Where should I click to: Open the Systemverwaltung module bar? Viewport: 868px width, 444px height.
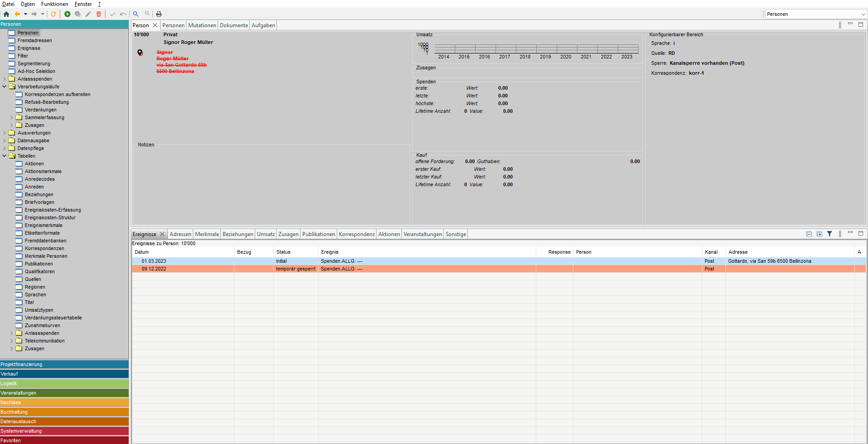64,431
